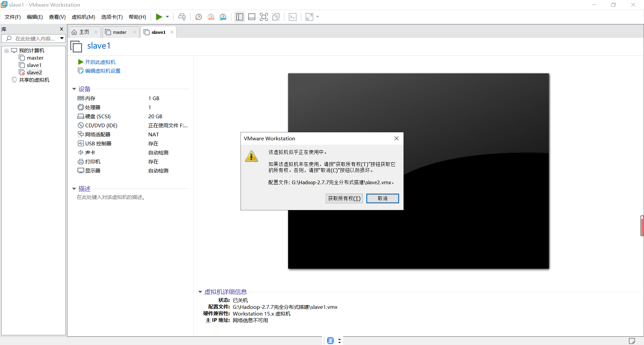The height and width of the screenshot is (345, 644).
Task: Click the input method icon in status bar
Action: click(x=330, y=341)
